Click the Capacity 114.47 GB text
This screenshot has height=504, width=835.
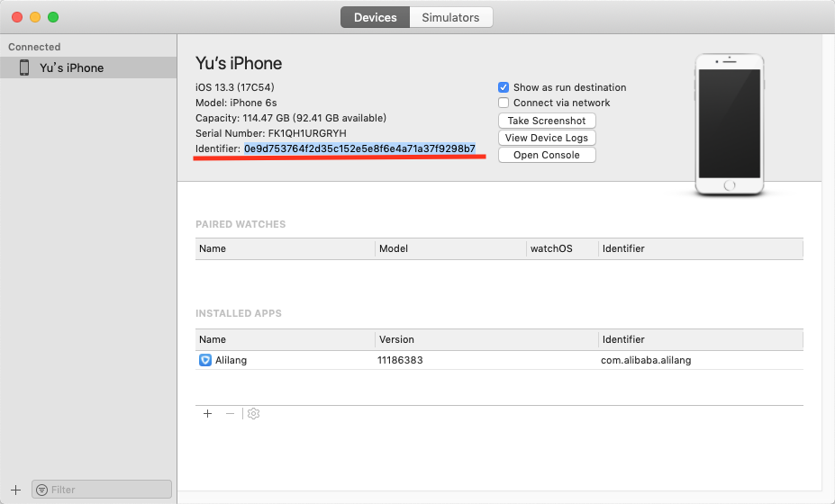coord(291,118)
